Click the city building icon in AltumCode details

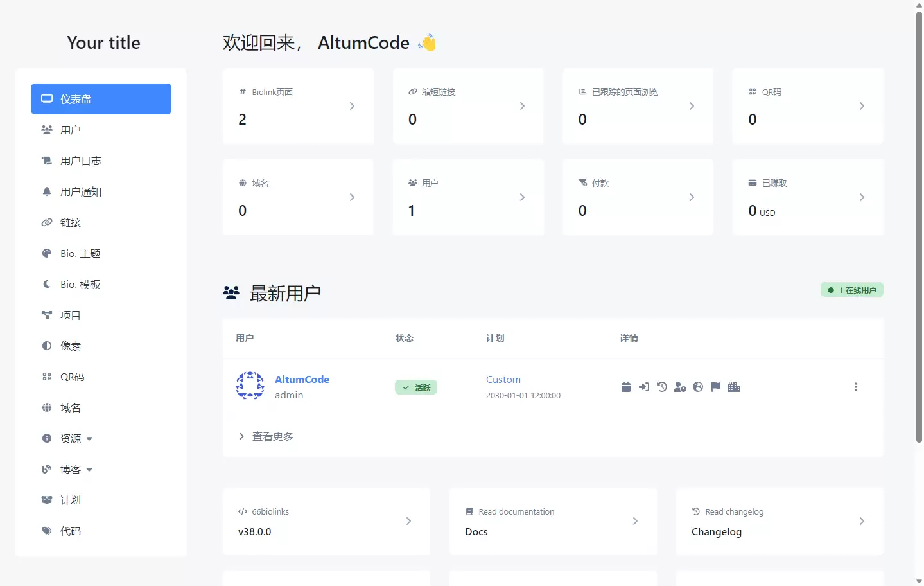734,387
